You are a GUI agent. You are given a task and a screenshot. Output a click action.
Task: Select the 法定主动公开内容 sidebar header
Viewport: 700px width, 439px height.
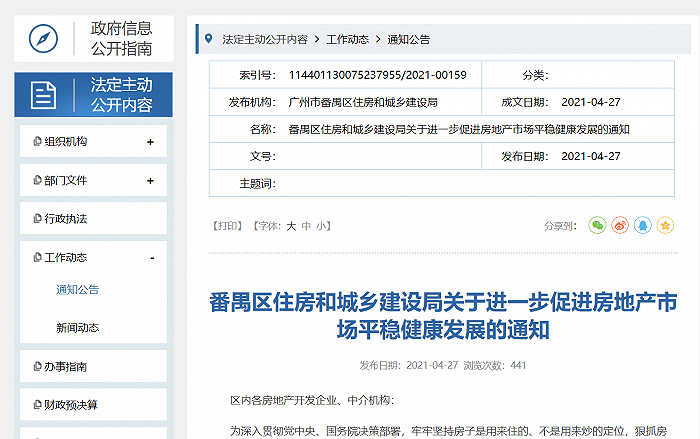coord(93,95)
